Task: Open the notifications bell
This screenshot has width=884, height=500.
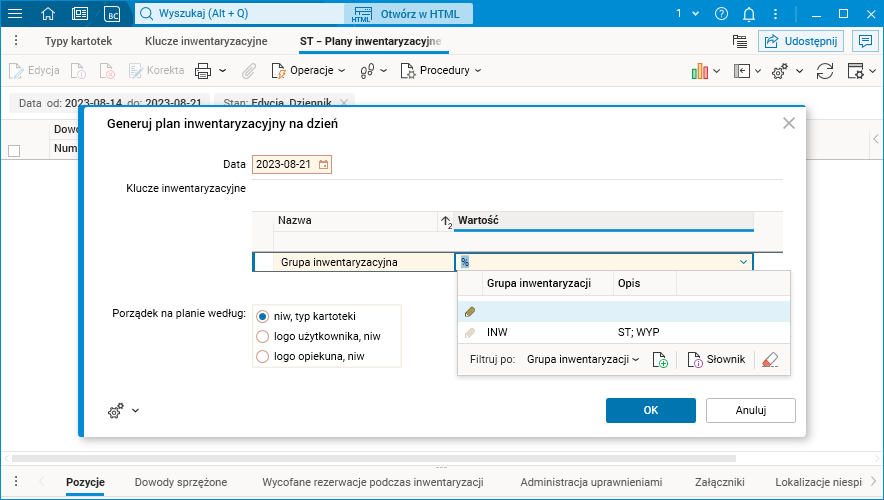Action: tap(749, 14)
